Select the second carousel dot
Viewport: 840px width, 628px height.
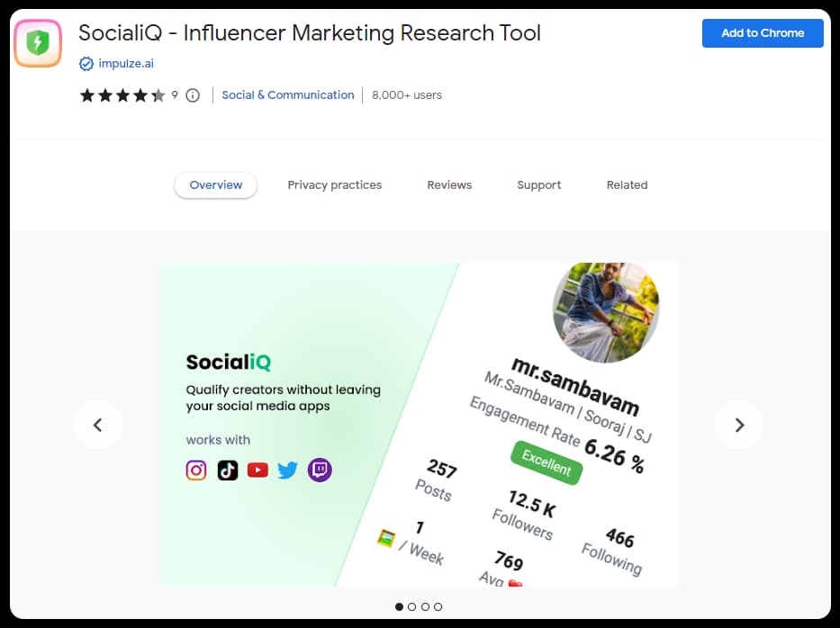point(412,606)
